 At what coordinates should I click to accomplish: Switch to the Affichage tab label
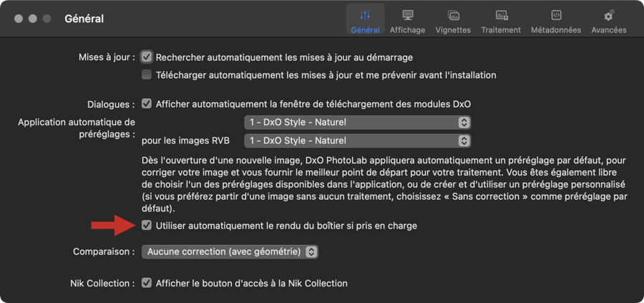tap(407, 30)
